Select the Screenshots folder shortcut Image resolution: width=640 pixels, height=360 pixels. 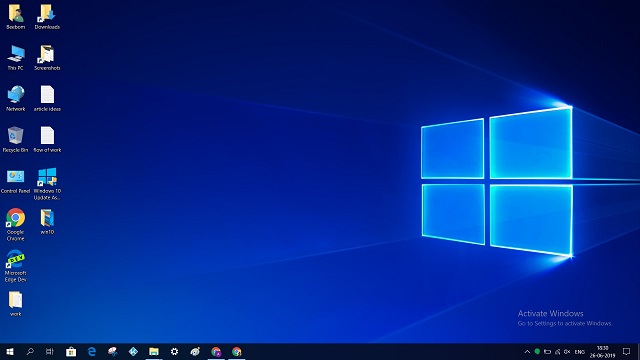tap(47, 58)
